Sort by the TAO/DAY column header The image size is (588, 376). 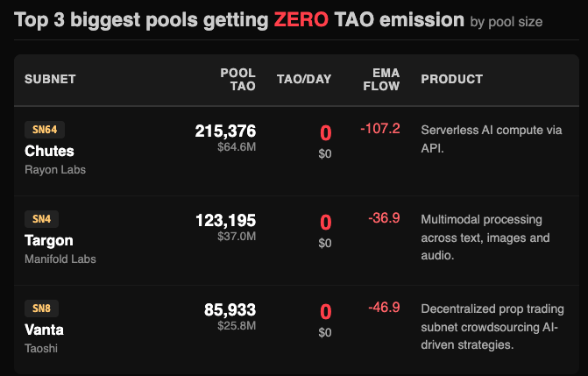(x=303, y=79)
